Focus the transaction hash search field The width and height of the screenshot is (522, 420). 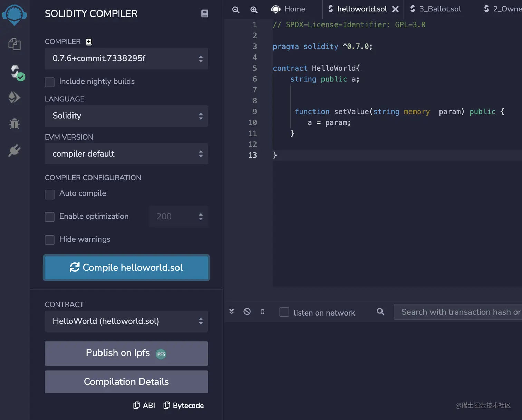pos(458,312)
